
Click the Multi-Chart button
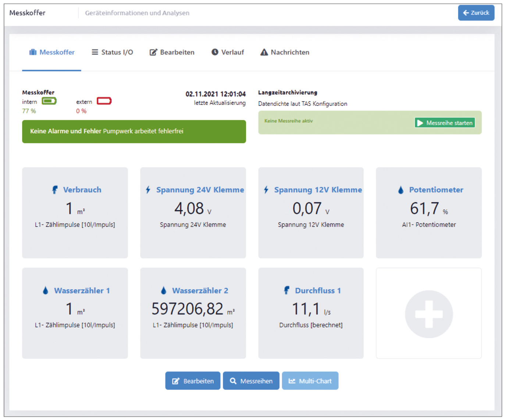(310, 381)
